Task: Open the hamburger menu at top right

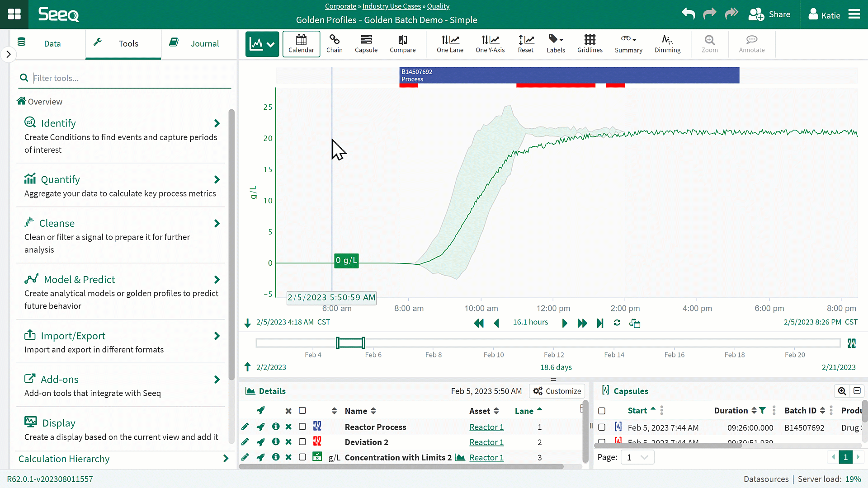Action: 854,14
